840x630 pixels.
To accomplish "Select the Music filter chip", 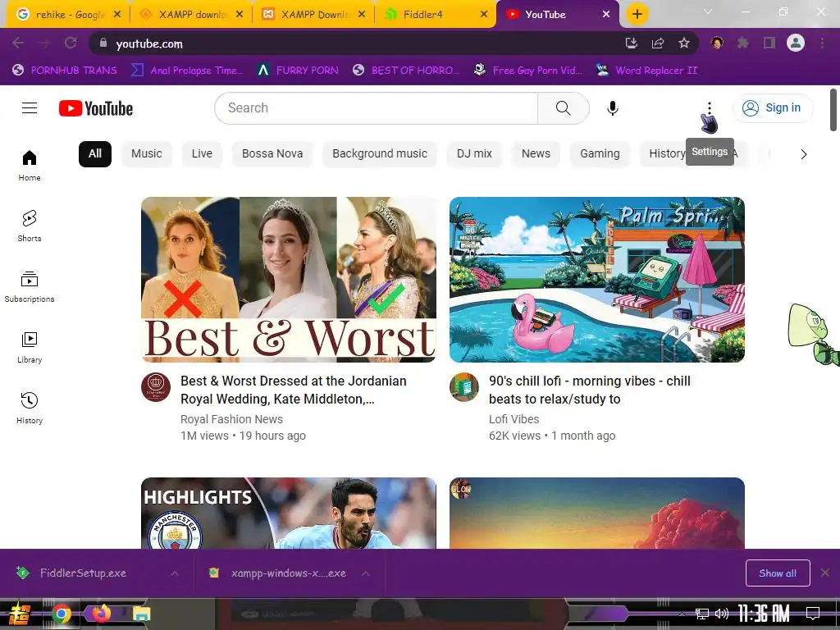I will [146, 153].
